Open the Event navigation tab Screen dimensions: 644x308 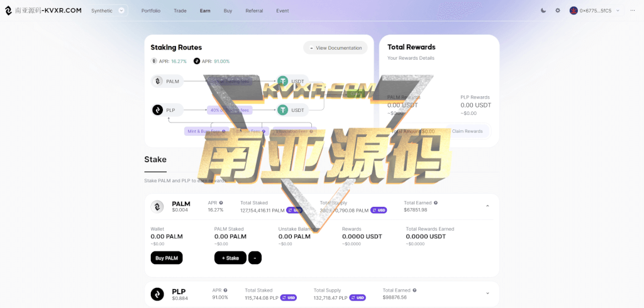point(282,11)
